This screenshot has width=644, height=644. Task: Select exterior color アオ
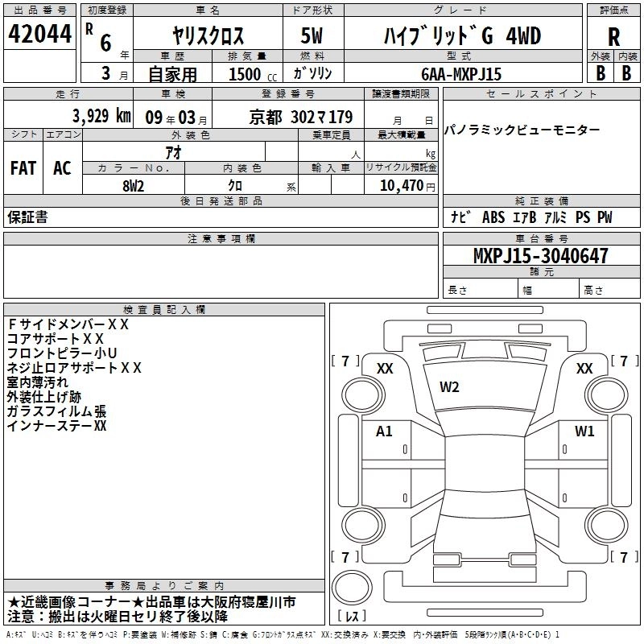[173, 152]
